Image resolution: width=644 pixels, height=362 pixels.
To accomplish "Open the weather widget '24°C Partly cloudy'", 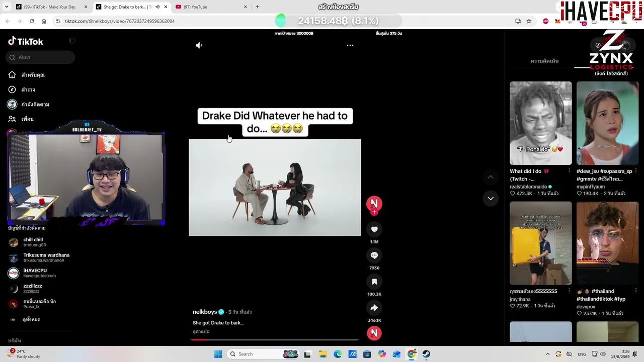I will (25, 354).
